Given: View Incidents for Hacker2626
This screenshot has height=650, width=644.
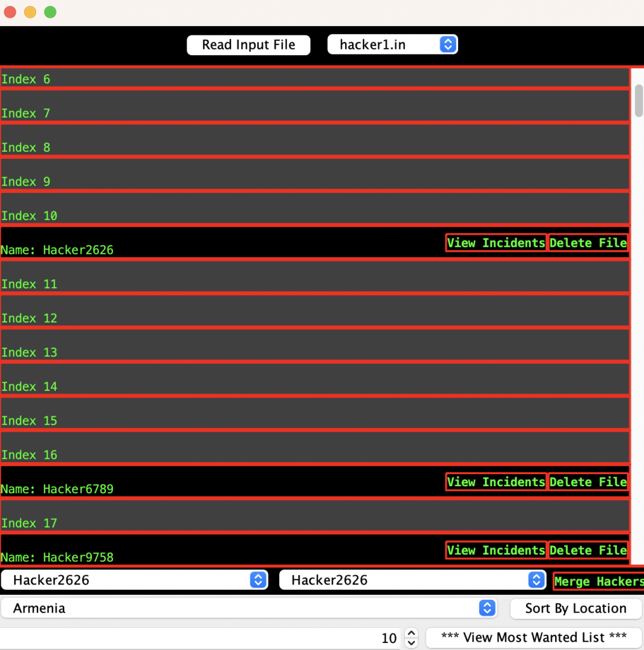Looking at the screenshot, I should tap(496, 243).
